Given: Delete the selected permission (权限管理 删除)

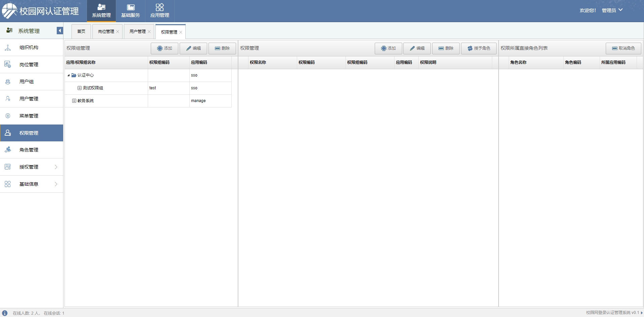Looking at the screenshot, I should point(446,48).
